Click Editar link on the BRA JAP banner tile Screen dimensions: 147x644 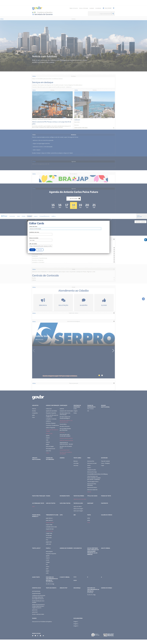click(x=34, y=174)
